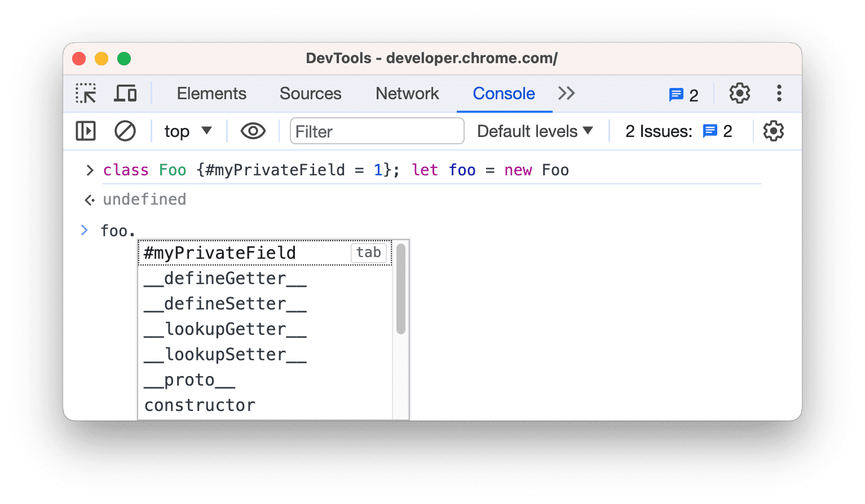Open the three-dot customize menu
This screenshot has height=504, width=865.
[779, 94]
